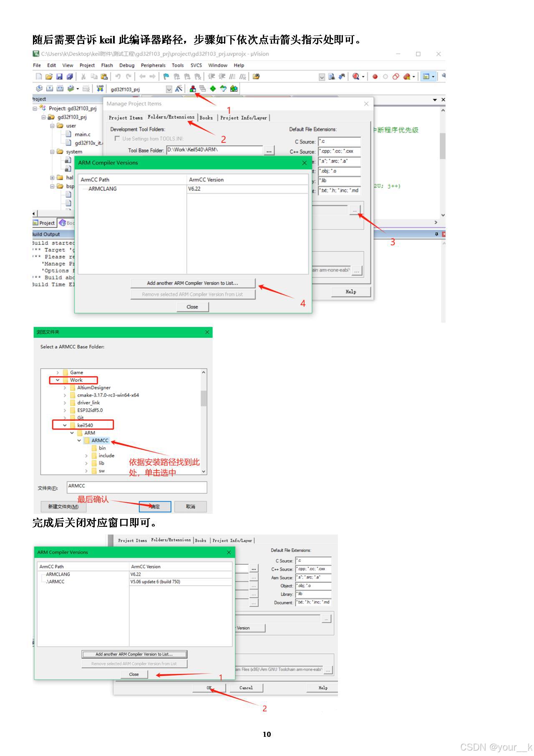Click the Indent selection icon
The width and height of the screenshot is (534, 756).
[x=212, y=76]
